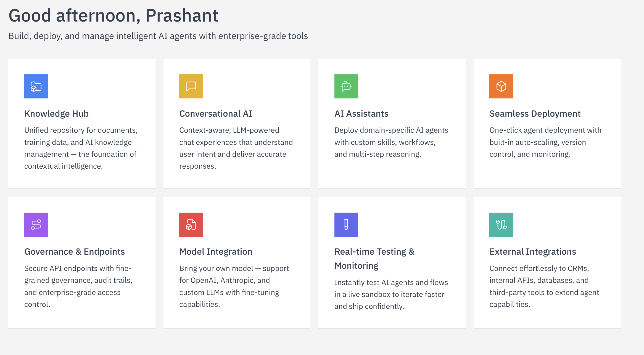644x355 pixels.
Task: Select the AI Assistants chatbot icon
Action: (x=346, y=86)
